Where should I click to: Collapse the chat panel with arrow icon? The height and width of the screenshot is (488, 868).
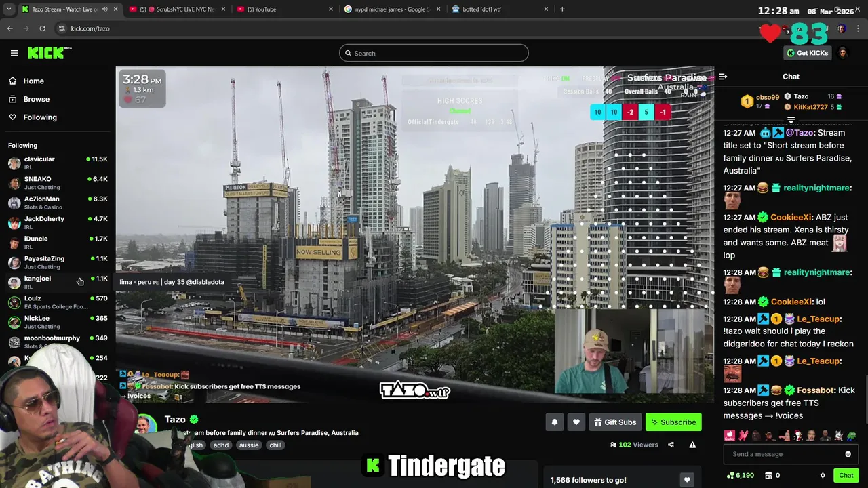[723, 77]
